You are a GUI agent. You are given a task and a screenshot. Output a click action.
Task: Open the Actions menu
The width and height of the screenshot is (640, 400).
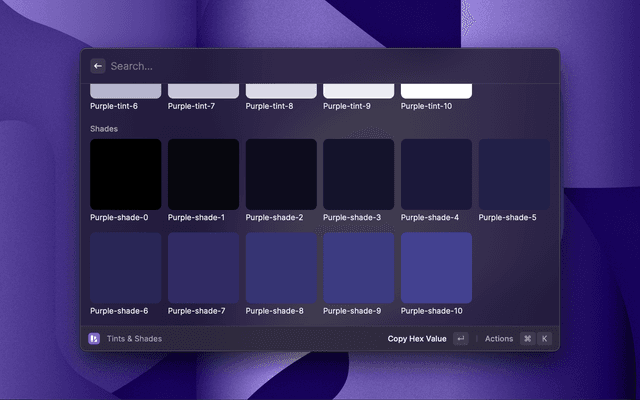499,339
